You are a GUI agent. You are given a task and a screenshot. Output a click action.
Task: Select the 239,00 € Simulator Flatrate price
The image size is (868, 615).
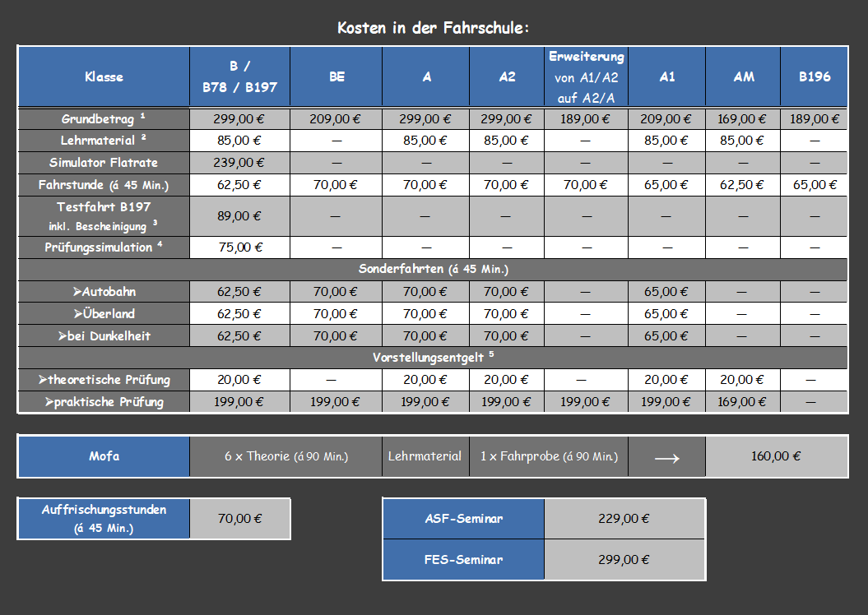(238, 162)
